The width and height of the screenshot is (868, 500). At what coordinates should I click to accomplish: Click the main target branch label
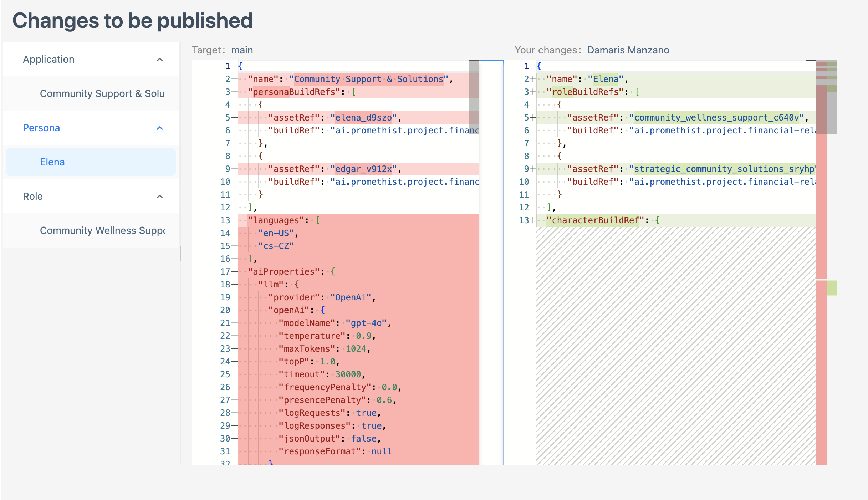coord(242,50)
